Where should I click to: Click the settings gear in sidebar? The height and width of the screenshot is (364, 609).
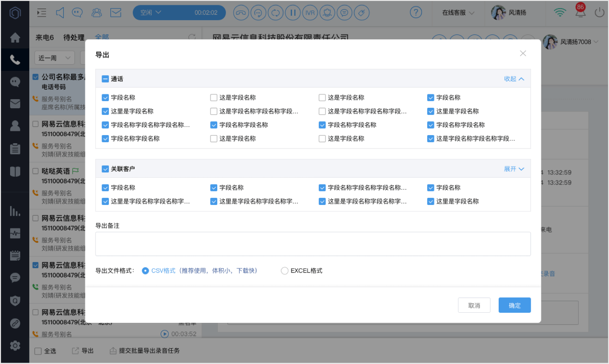[x=15, y=345]
